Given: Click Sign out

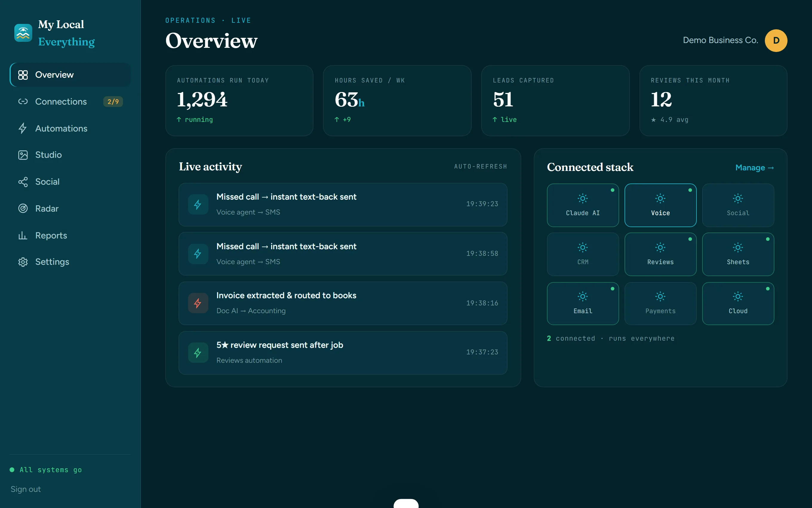Looking at the screenshot, I should (x=25, y=489).
